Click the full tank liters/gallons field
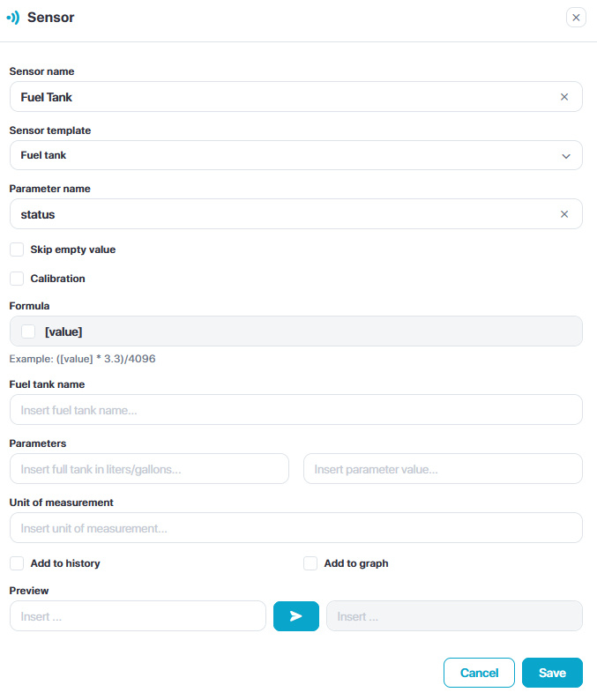The width and height of the screenshot is (597, 700). click(x=149, y=469)
